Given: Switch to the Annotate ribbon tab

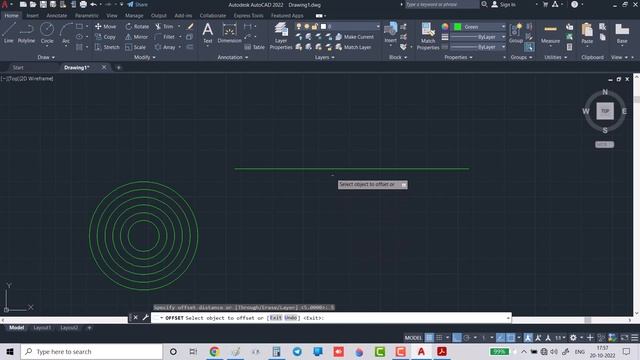Looking at the screenshot, I should 56,16.
